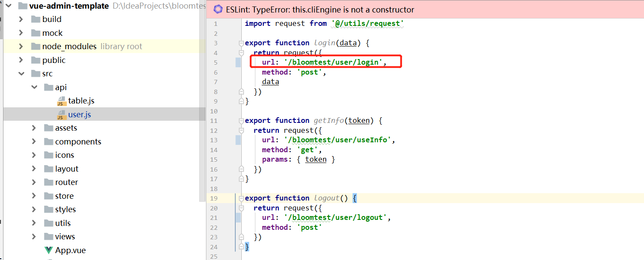The width and height of the screenshot is (644, 260).
Task: Collapse the api folder
Action: pos(34,88)
